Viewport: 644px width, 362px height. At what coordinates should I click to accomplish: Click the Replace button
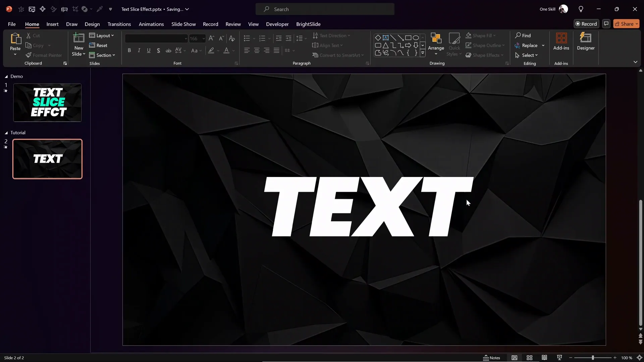pyautogui.click(x=526, y=45)
